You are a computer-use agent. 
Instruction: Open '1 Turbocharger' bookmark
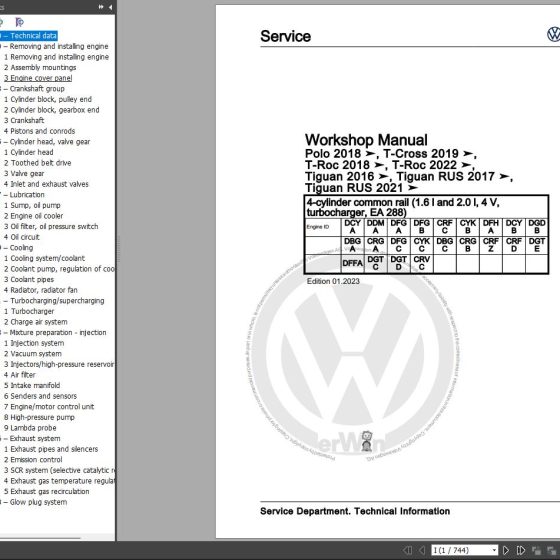(x=29, y=311)
